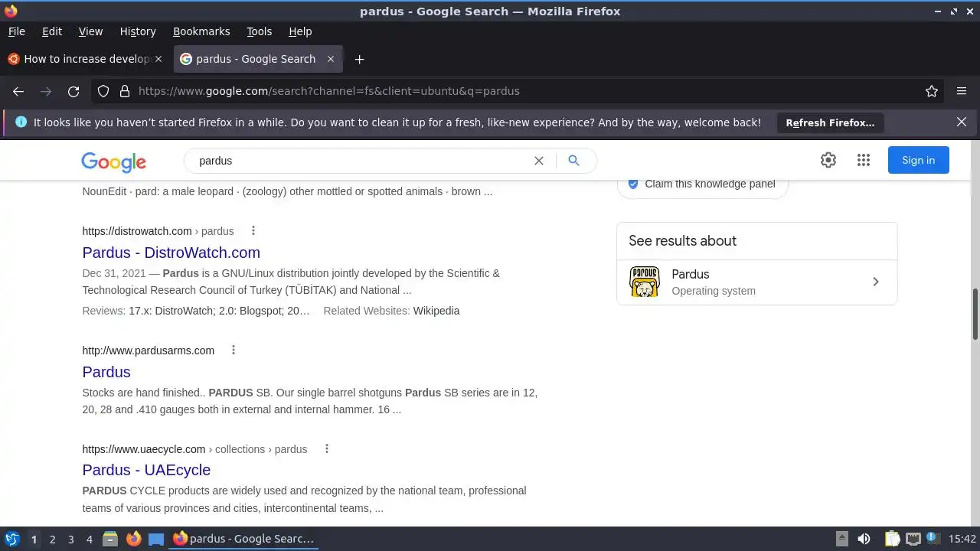Viewport: 980px width, 551px height.
Task: Click the Pardus operating system thumbnail
Action: point(645,282)
